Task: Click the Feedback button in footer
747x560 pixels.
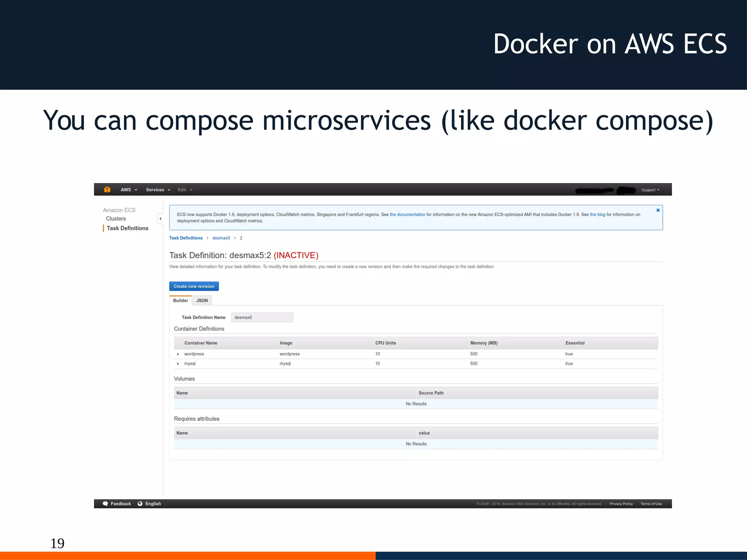Action: pos(117,504)
